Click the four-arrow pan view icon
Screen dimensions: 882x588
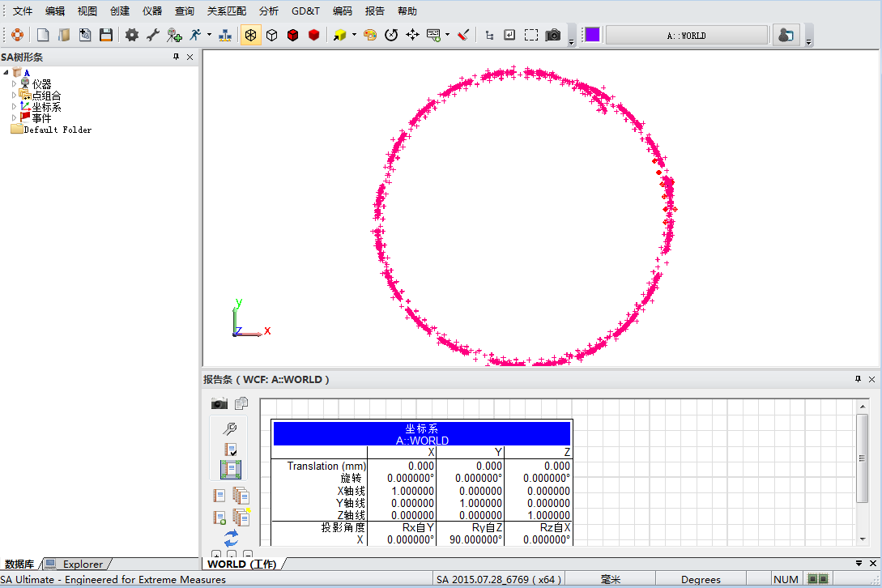(x=412, y=35)
